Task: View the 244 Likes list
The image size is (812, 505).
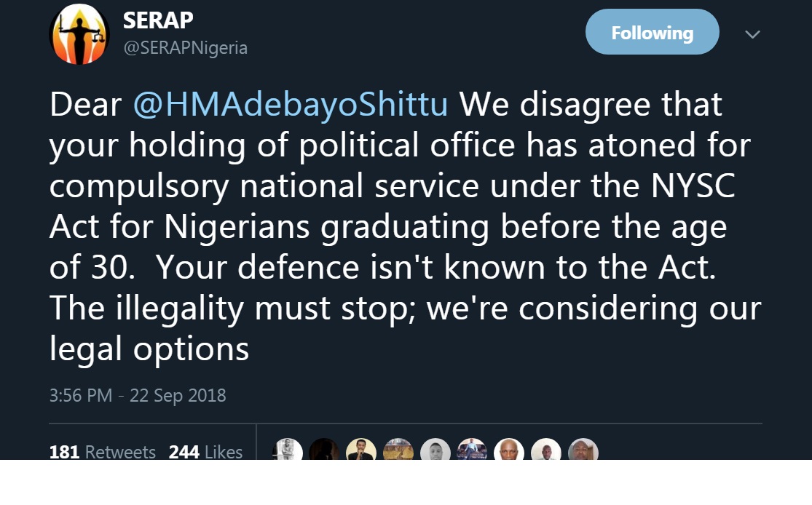Action: [205, 452]
